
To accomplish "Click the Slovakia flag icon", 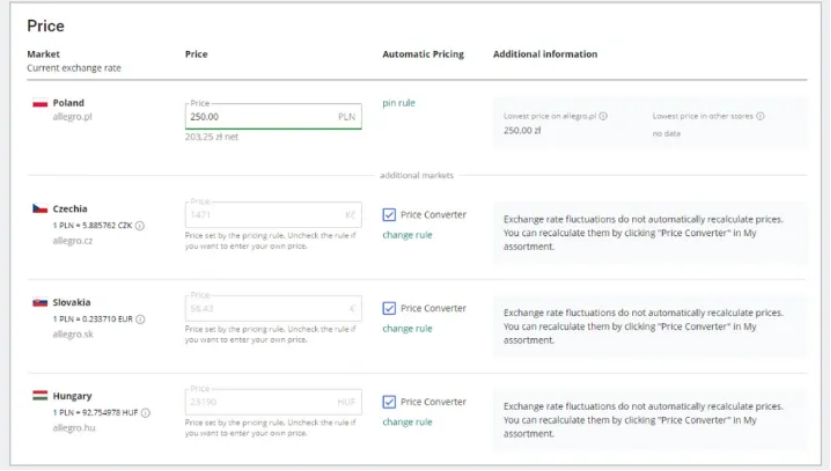I will coord(40,302).
